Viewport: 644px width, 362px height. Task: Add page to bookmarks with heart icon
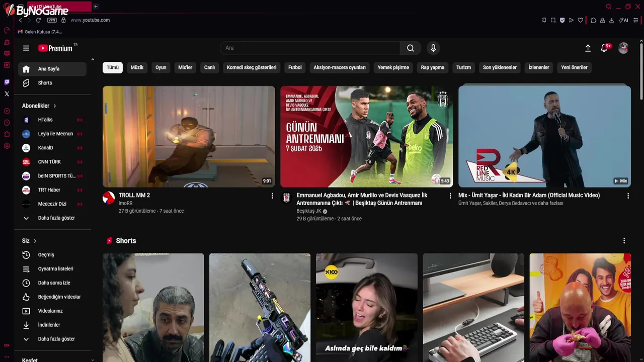coord(580,20)
